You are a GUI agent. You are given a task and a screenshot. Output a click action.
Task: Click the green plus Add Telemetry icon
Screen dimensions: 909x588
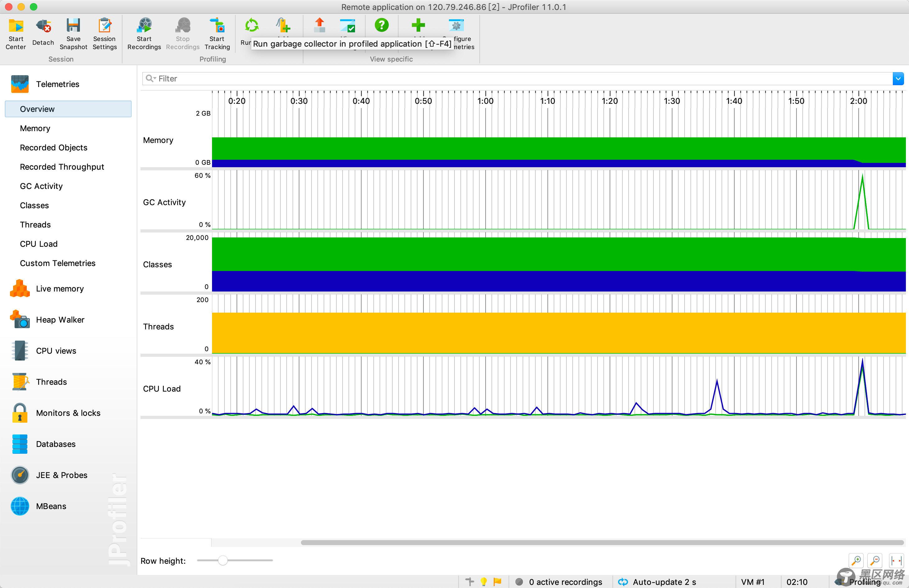coord(418,25)
